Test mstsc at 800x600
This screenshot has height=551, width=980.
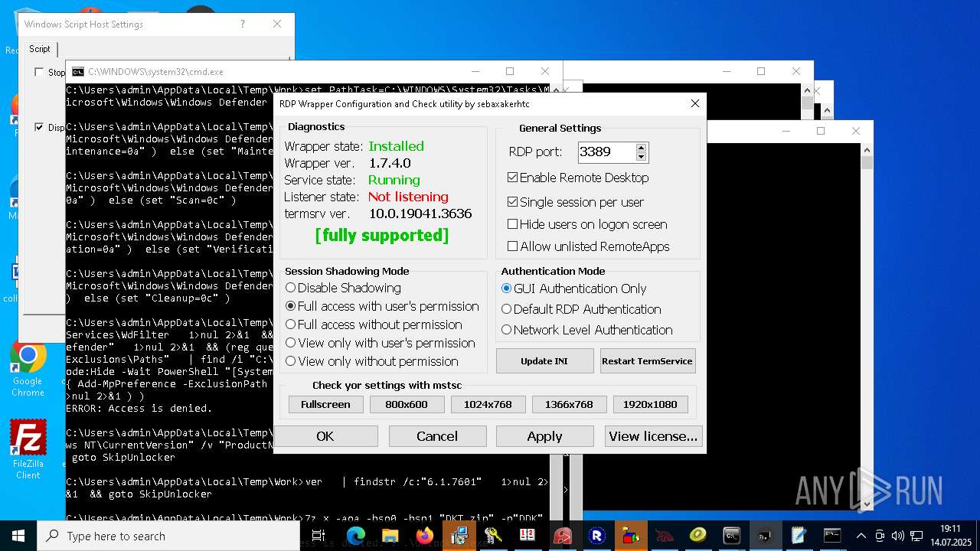click(407, 404)
